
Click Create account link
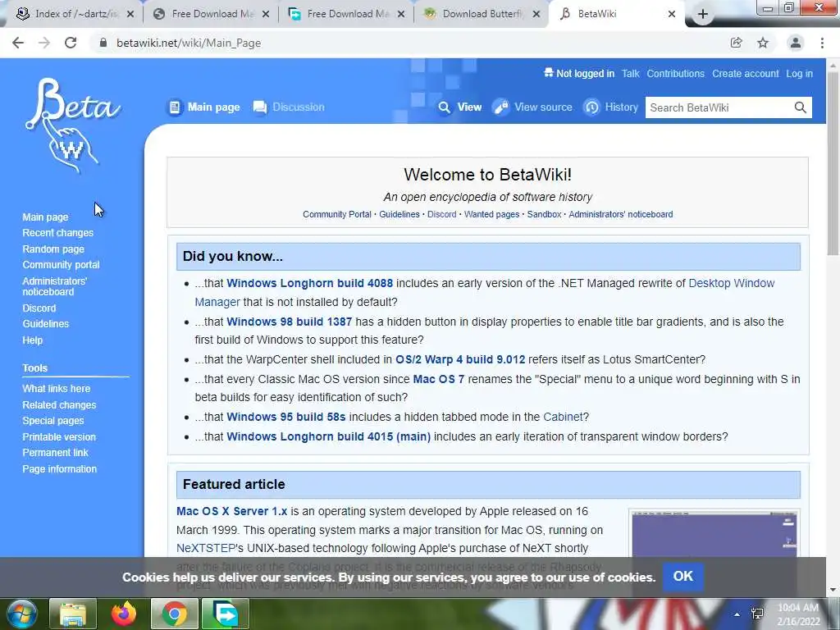coord(745,73)
